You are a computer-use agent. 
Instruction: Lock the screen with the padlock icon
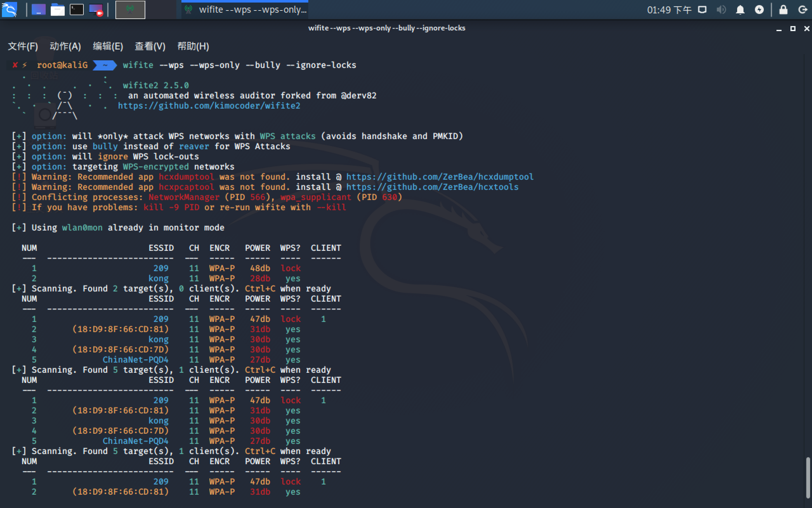pos(783,10)
